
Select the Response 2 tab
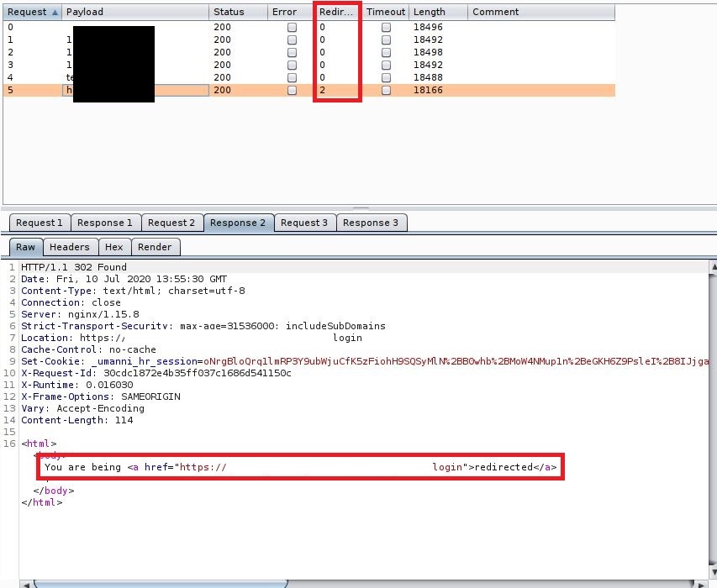coord(238,223)
